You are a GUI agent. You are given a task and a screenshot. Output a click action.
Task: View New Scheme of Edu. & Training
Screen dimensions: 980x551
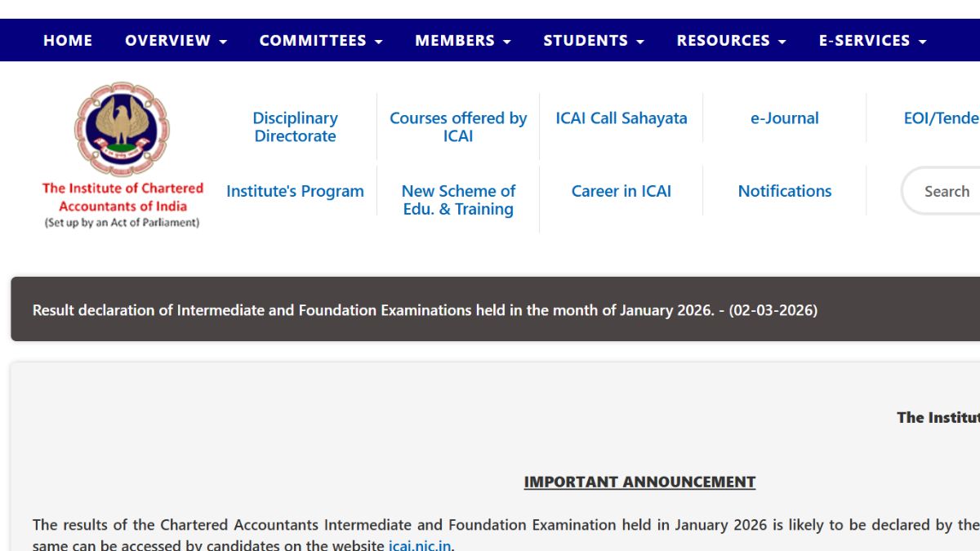pyautogui.click(x=458, y=200)
